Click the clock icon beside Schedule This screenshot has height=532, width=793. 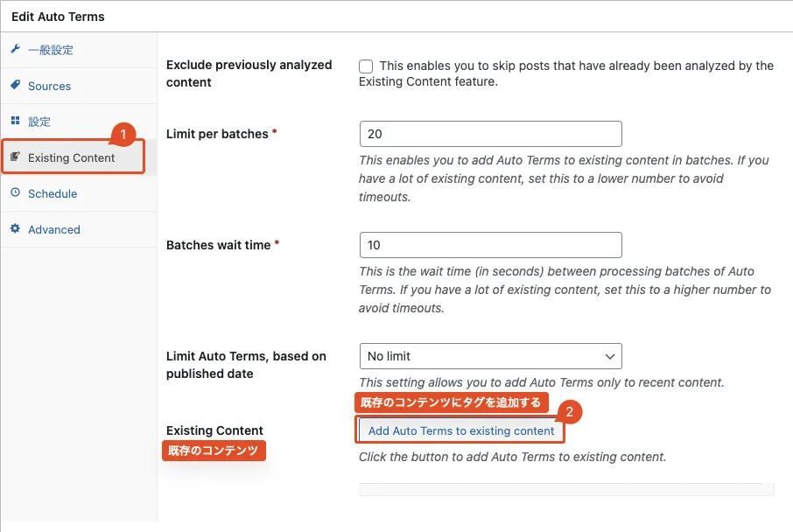(15, 193)
